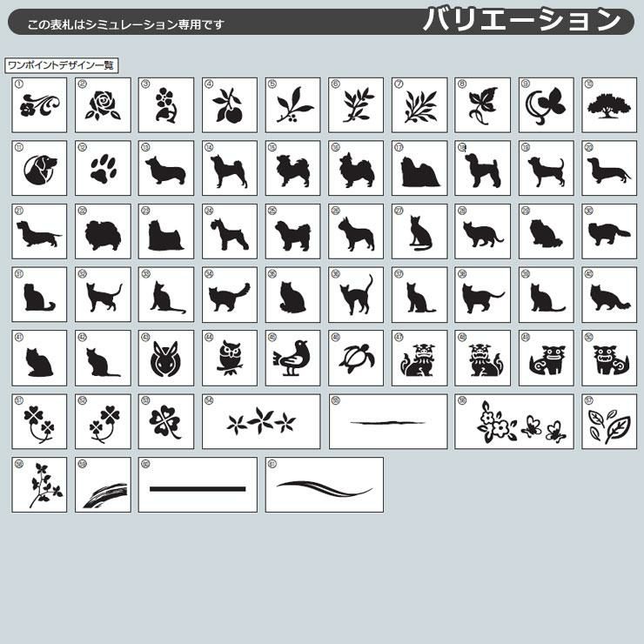The width and height of the screenshot is (644, 644).
Task: Select the rose flower design
Action: tap(103, 105)
